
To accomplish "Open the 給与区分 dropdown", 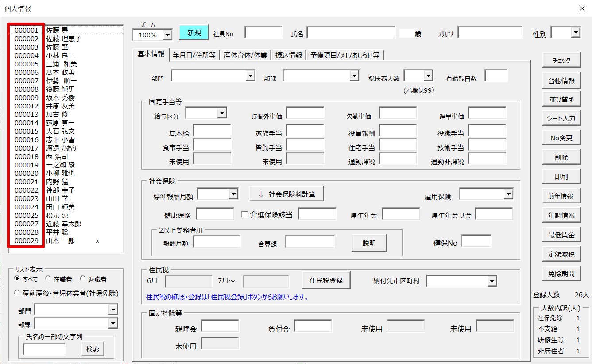I will coord(221,113).
